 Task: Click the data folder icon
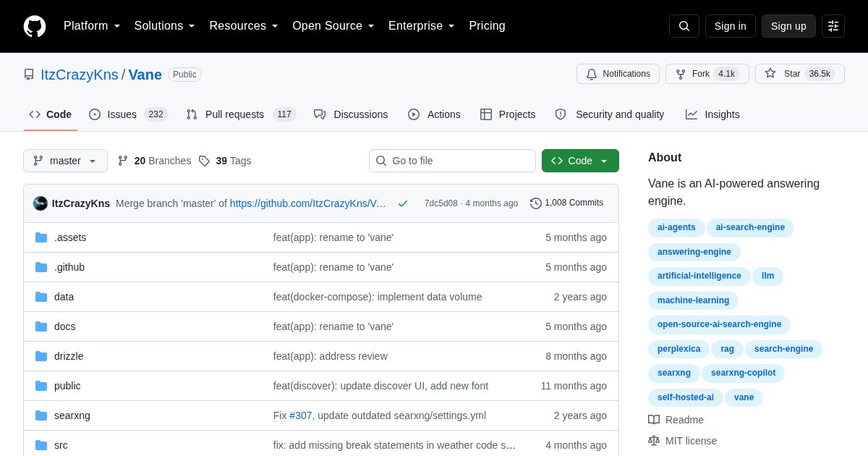[41, 297]
